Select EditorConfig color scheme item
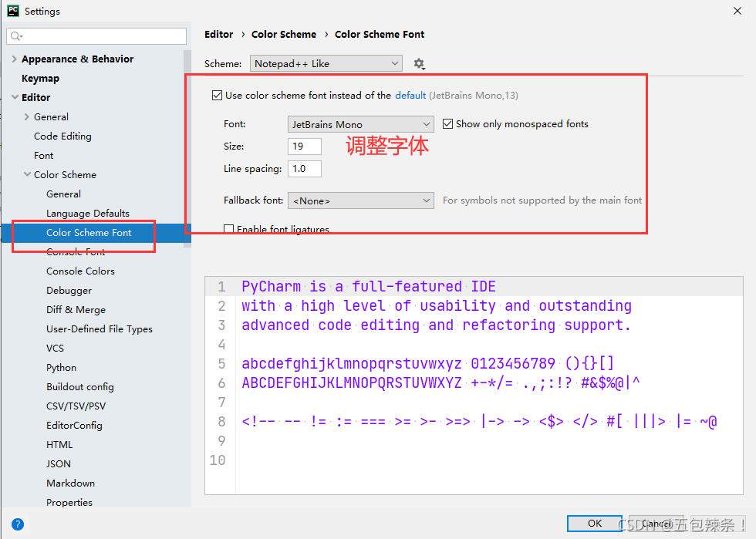Image resolution: width=756 pixels, height=539 pixels. point(74,425)
